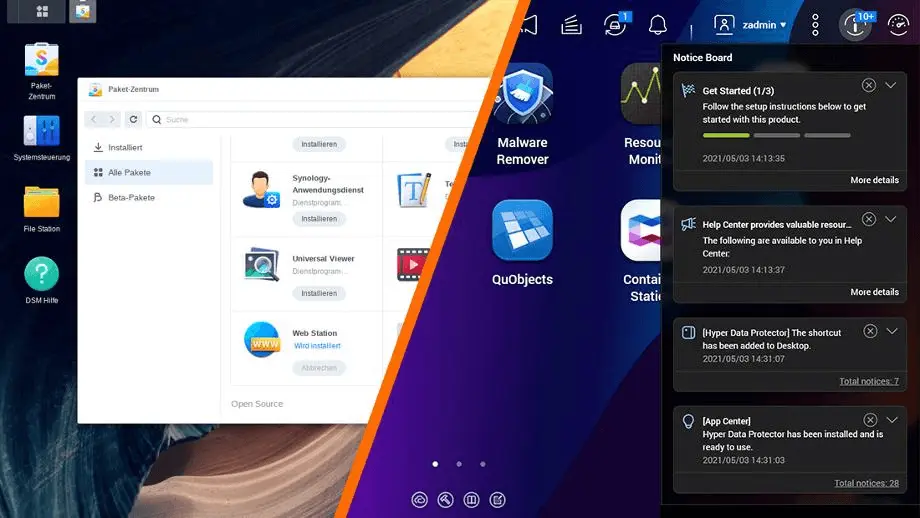This screenshot has width=920, height=518.
Task: Install the Universal Viewer package
Action: pyautogui.click(x=319, y=293)
